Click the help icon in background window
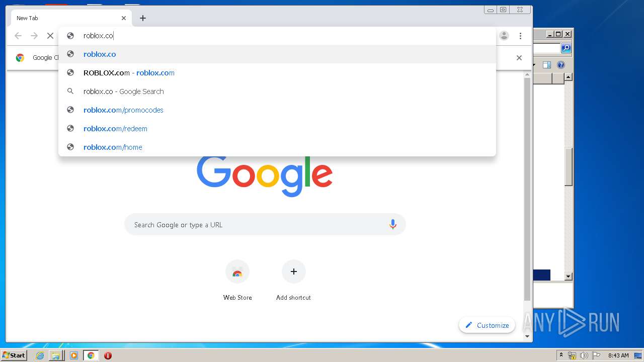The height and width of the screenshot is (362, 644). [561, 65]
